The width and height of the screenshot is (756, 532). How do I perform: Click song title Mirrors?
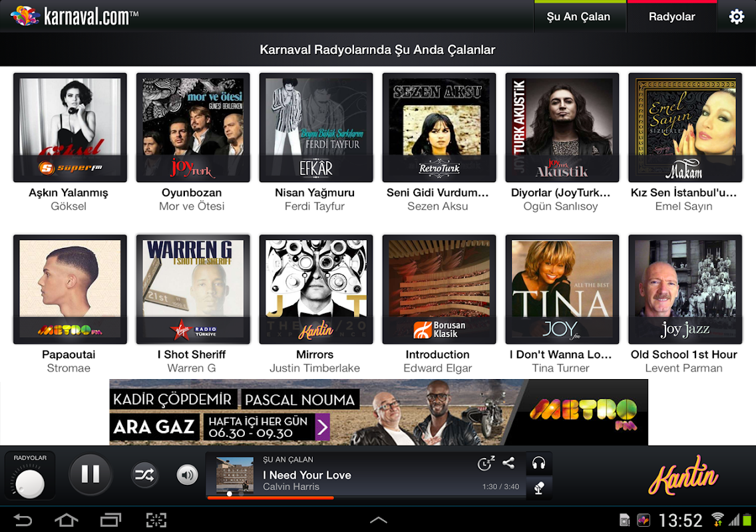coord(315,354)
